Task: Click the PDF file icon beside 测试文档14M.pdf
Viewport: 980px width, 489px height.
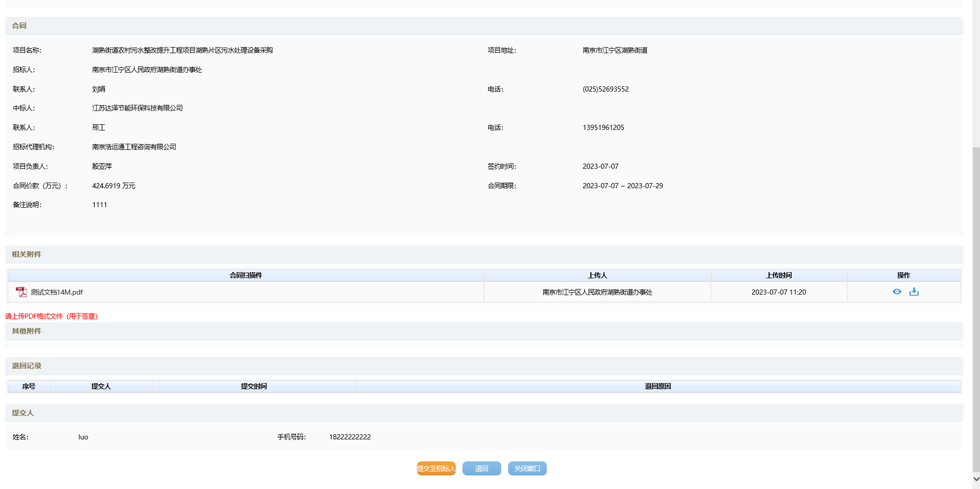Action: pos(21,292)
